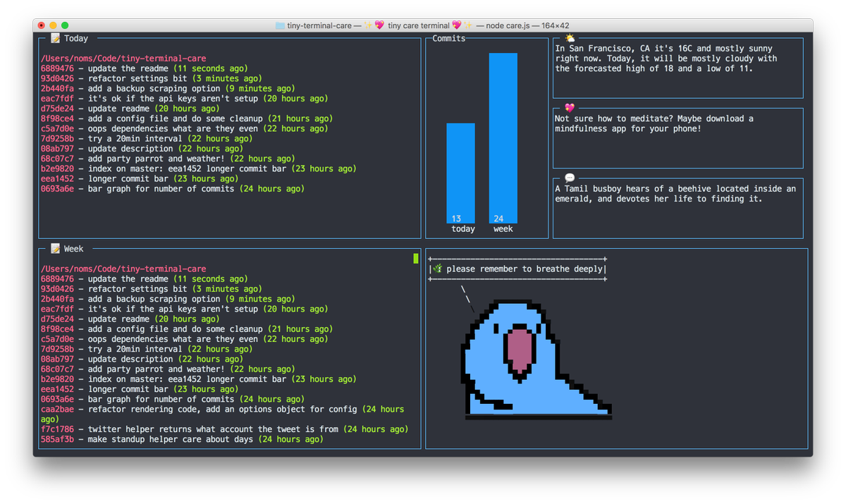The image size is (846, 504).
Task: Click 'please remember to breathe deeply' message
Action: click(x=525, y=269)
